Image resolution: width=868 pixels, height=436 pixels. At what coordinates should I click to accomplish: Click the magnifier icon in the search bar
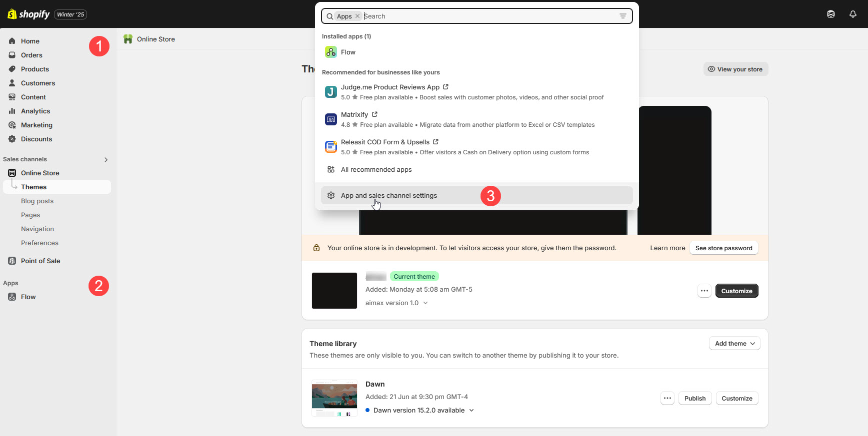point(330,16)
